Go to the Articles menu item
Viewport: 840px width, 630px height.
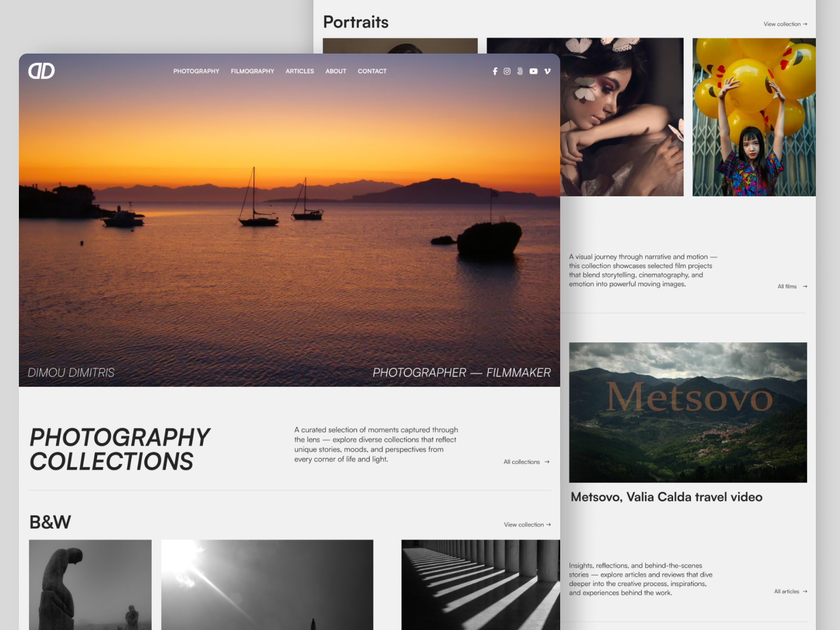(x=300, y=71)
